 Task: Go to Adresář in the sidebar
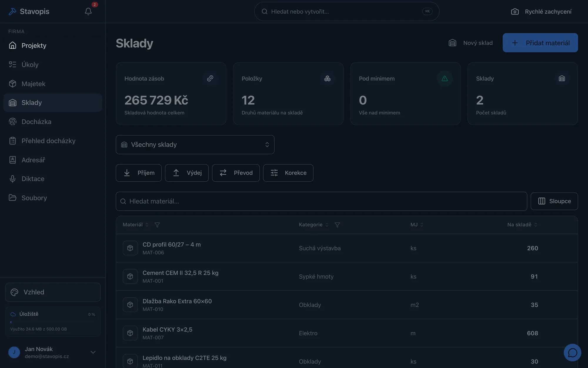point(53,160)
